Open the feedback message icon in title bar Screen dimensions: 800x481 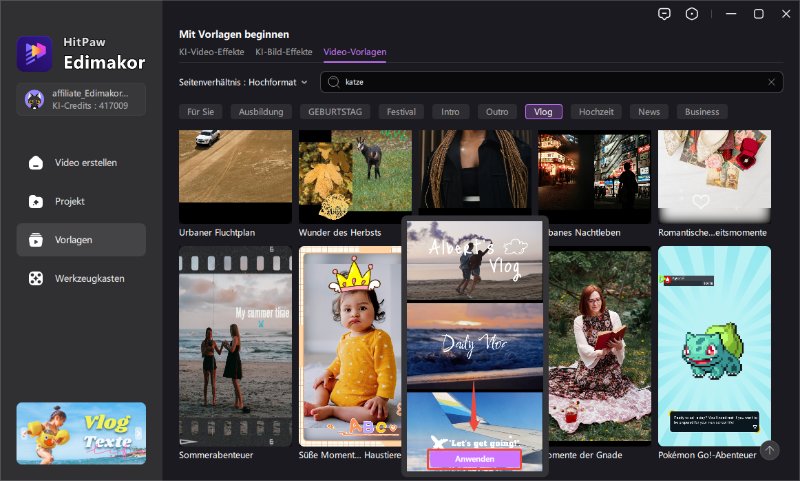click(x=664, y=14)
